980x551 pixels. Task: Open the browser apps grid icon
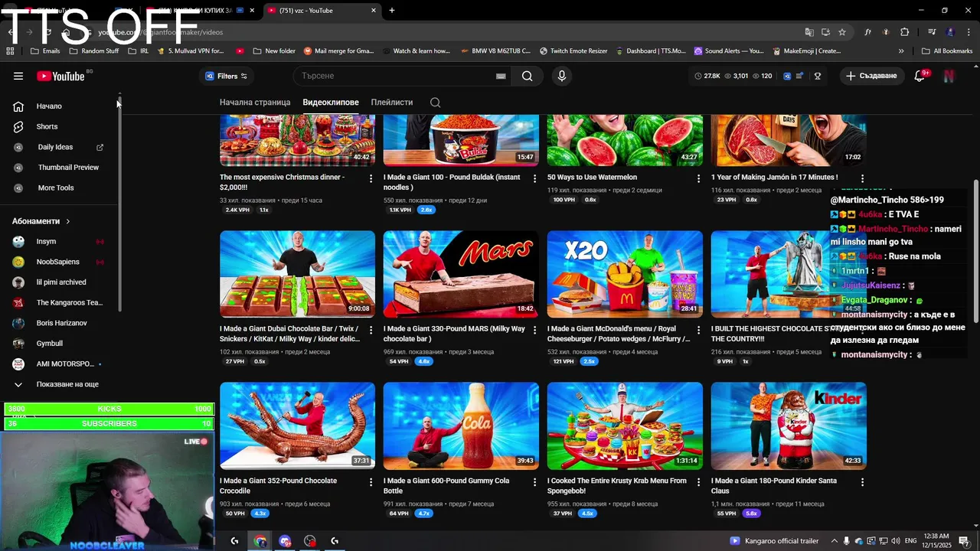(x=10, y=51)
